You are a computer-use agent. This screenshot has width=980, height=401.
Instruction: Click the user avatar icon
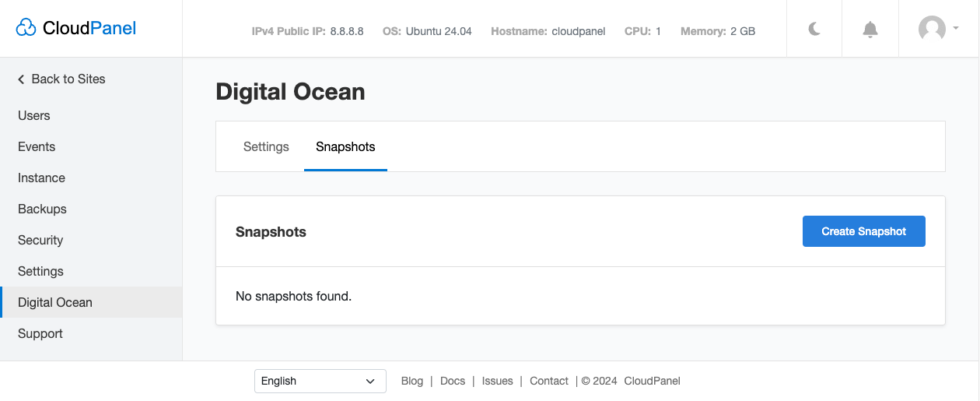[x=932, y=30]
